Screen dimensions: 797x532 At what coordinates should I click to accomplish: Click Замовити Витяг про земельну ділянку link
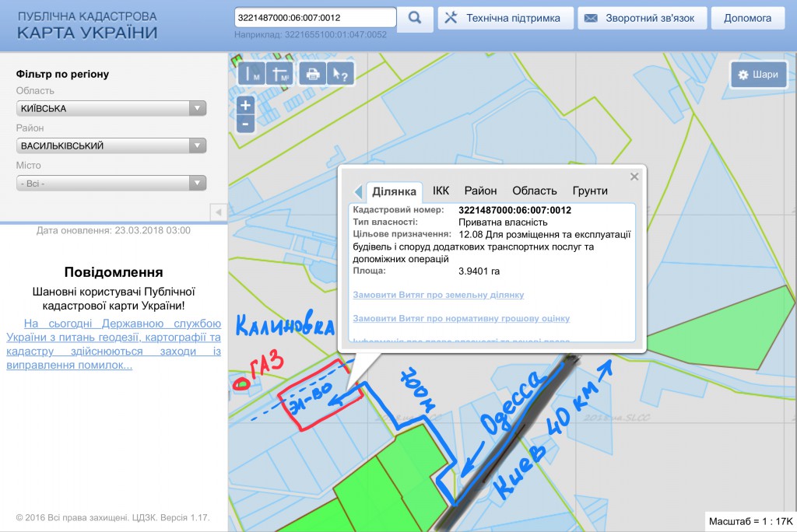coord(438,295)
